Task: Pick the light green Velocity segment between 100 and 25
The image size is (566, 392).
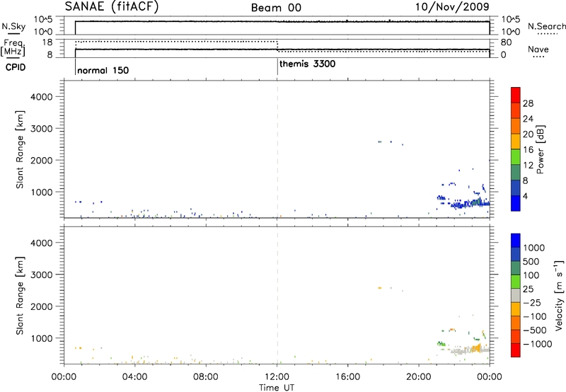Action: click(x=516, y=282)
